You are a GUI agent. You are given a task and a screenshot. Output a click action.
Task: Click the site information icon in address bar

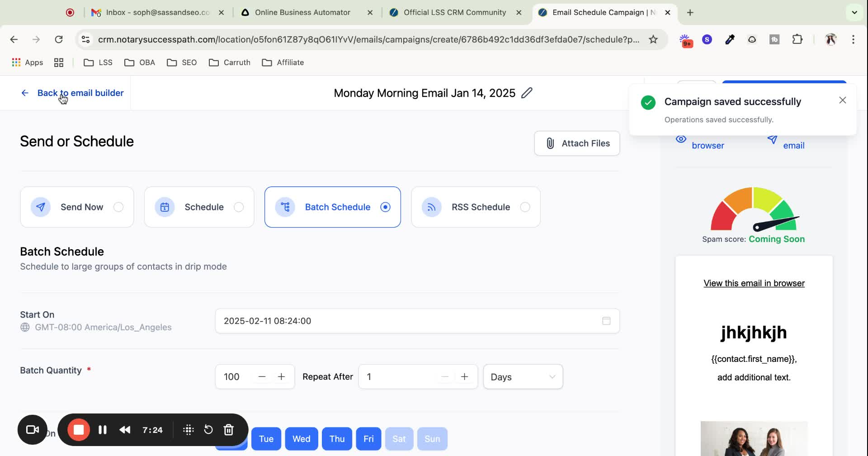85,39
